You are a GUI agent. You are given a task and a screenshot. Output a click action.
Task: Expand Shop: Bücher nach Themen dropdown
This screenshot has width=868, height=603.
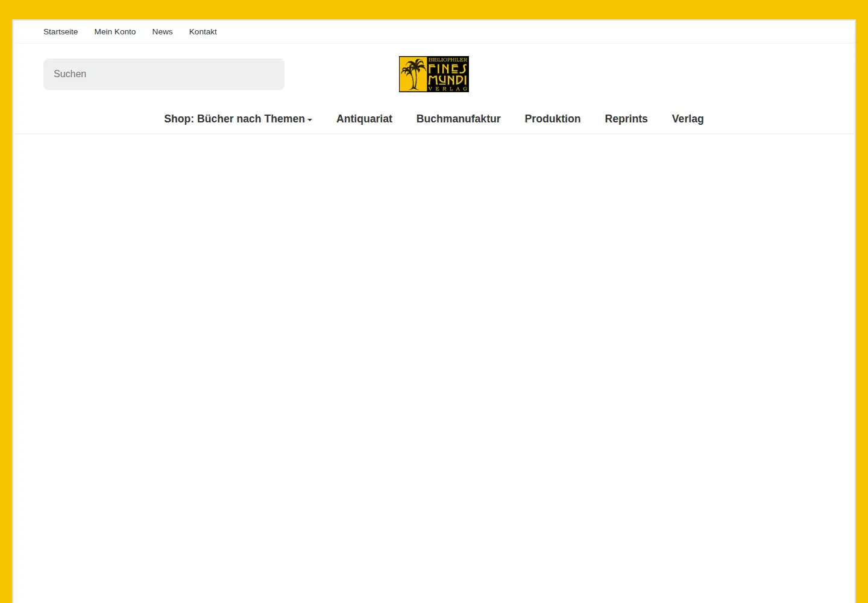(x=238, y=119)
